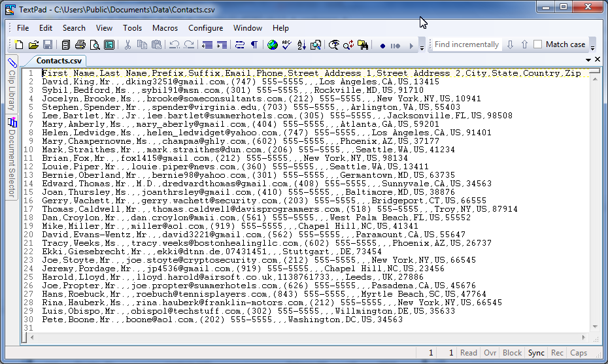Run the spelling check ABC icon
The image size is (608, 364).
(286, 45)
